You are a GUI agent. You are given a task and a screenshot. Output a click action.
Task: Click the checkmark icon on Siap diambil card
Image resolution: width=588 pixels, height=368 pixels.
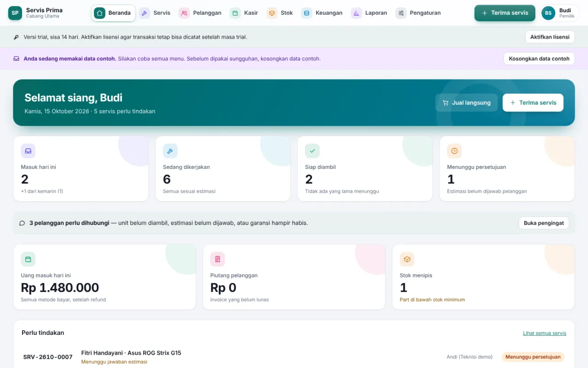pos(312,151)
